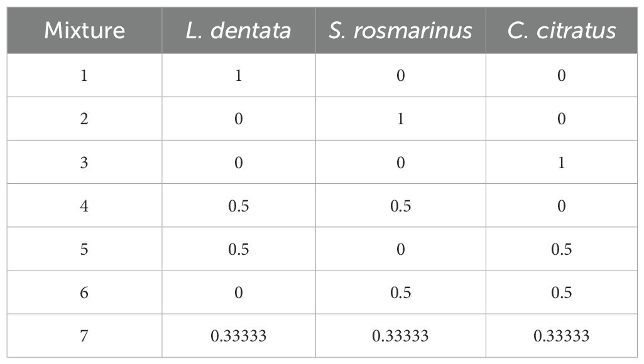
Task: Click C. citratus value 1 in mixture 3
Action: pos(562,163)
